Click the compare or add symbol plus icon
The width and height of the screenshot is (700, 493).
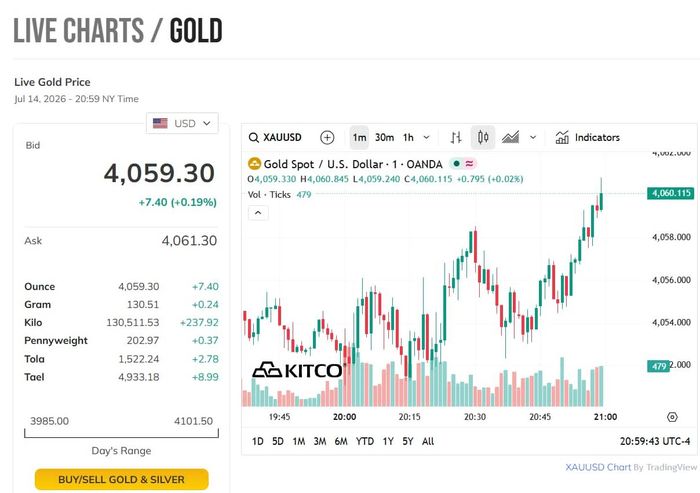click(x=327, y=138)
